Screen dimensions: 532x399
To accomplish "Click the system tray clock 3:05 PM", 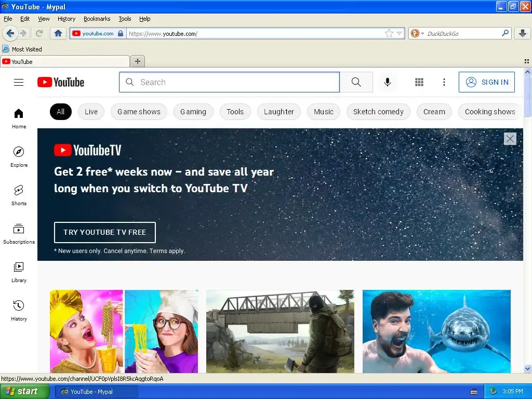I will [513, 391].
